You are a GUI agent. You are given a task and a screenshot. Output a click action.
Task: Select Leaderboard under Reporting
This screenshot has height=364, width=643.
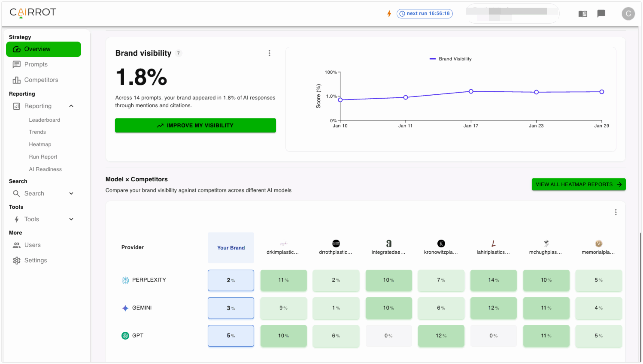click(x=45, y=120)
